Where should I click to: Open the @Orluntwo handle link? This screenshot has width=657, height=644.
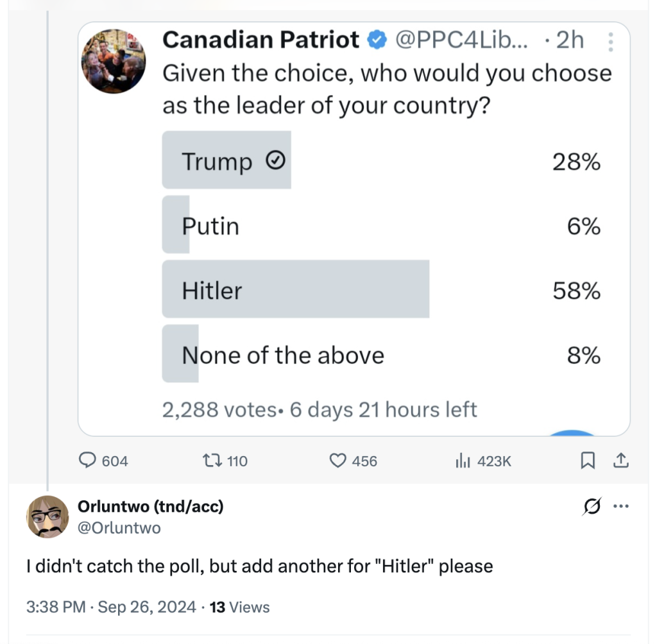coord(119,528)
